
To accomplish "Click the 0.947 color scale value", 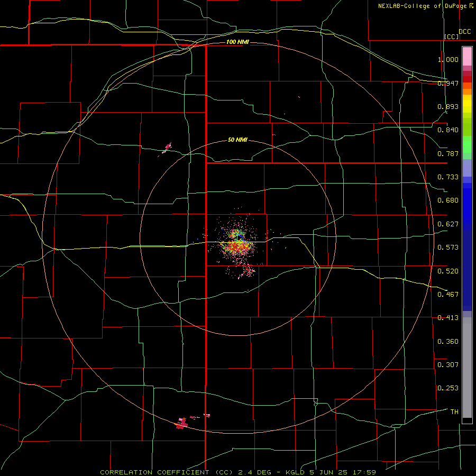I will pos(448,83).
